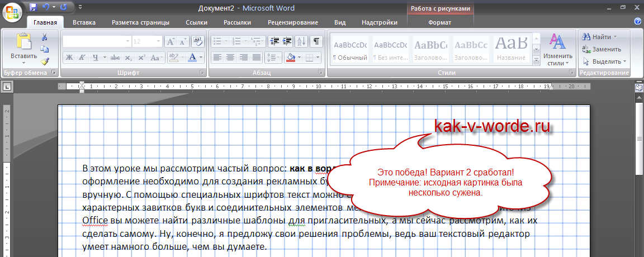Click the multilevel list icon

click(255, 41)
